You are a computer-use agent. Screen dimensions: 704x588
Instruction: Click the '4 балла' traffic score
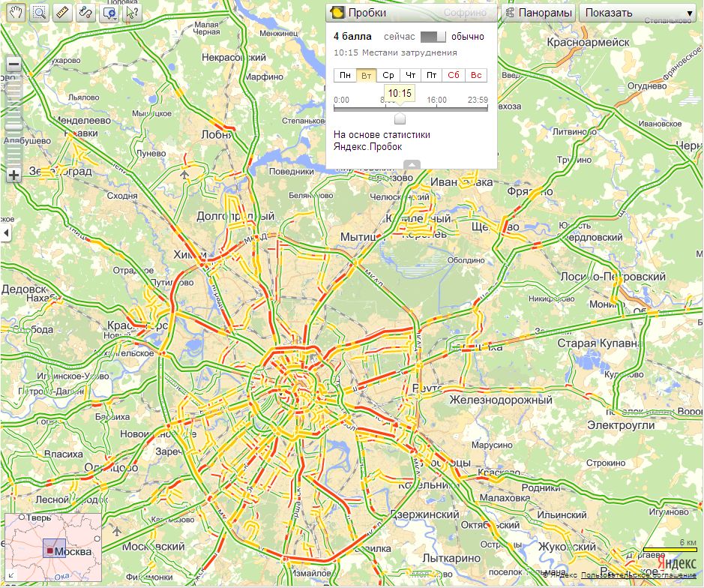[x=352, y=37]
